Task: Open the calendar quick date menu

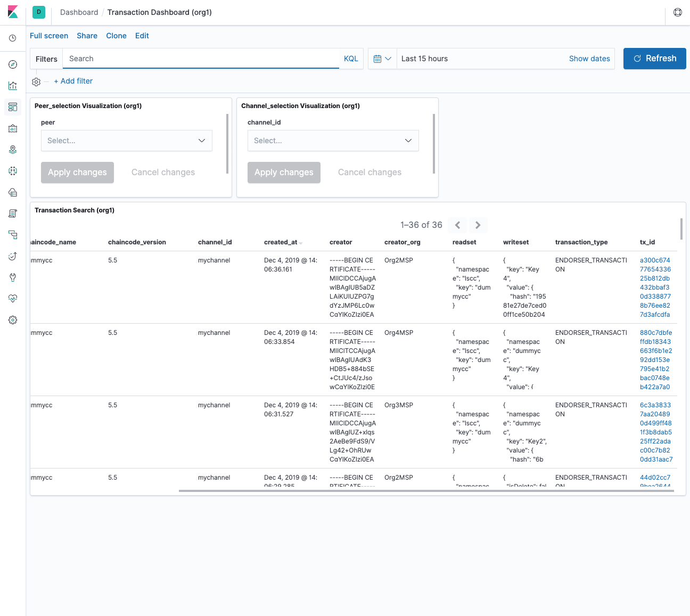Action: [x=382, y=59]
